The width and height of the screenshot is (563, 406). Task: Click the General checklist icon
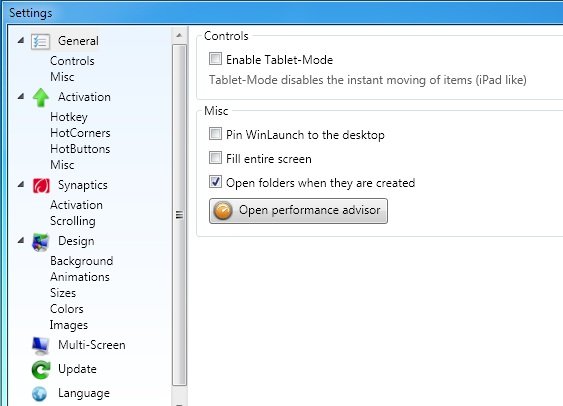click(x=40, y=42)
